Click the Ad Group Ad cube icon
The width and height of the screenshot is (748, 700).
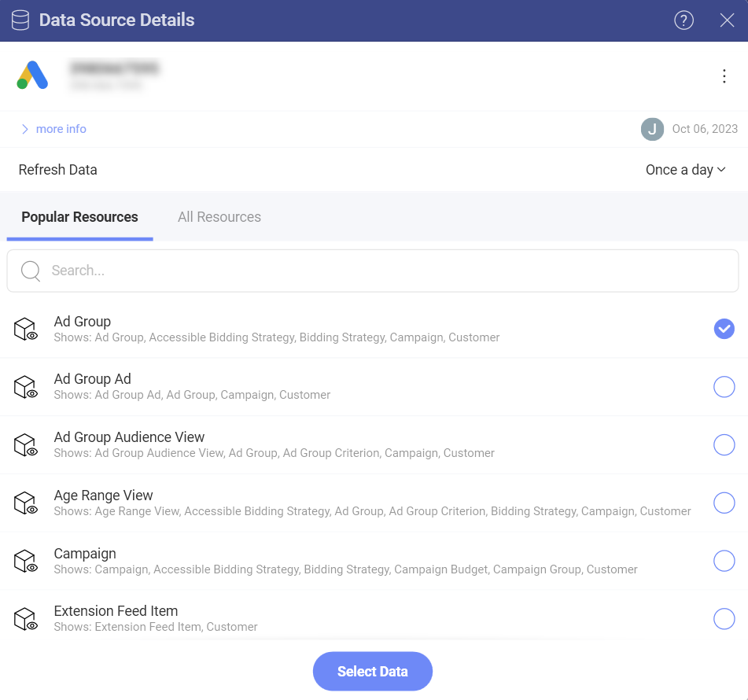pos(25,387)
